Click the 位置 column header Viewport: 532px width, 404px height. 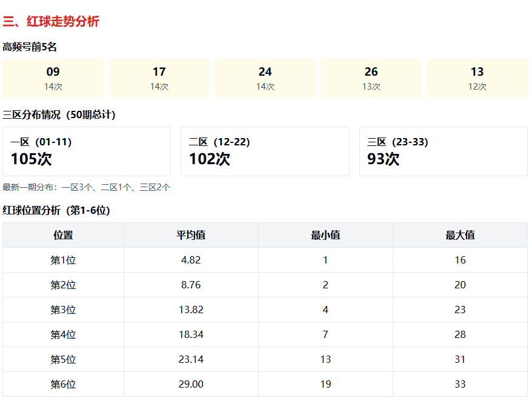[63, 235]
